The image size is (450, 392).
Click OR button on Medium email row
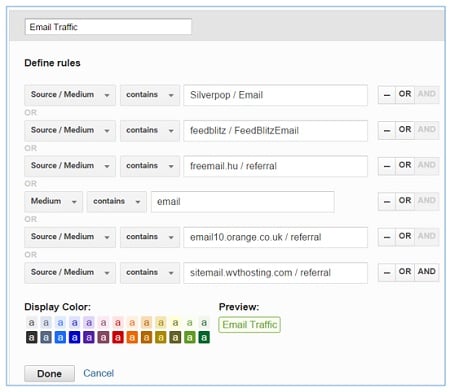(405, 201)
